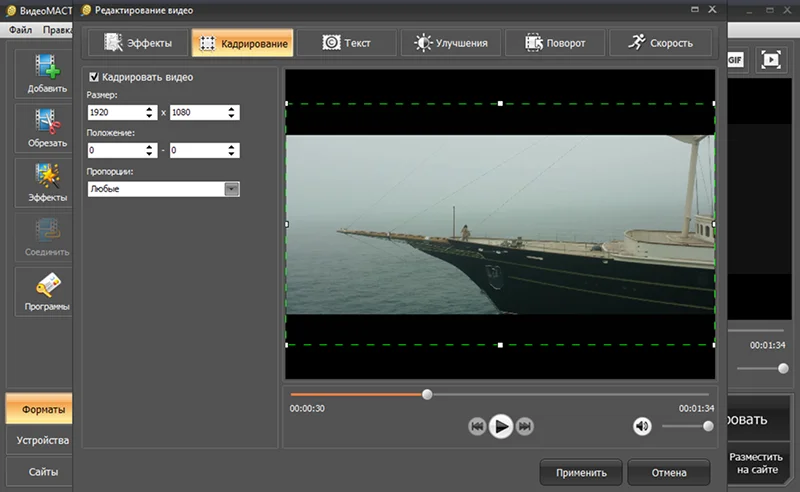Open the Текст tab

coord(346,43)
